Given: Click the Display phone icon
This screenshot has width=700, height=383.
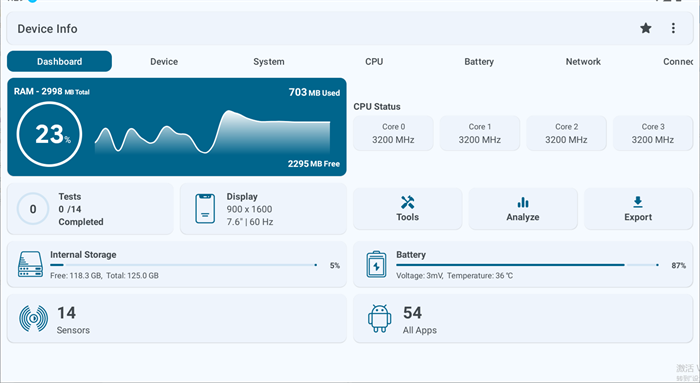Looking at the screenshot, I should click(205, 208).
